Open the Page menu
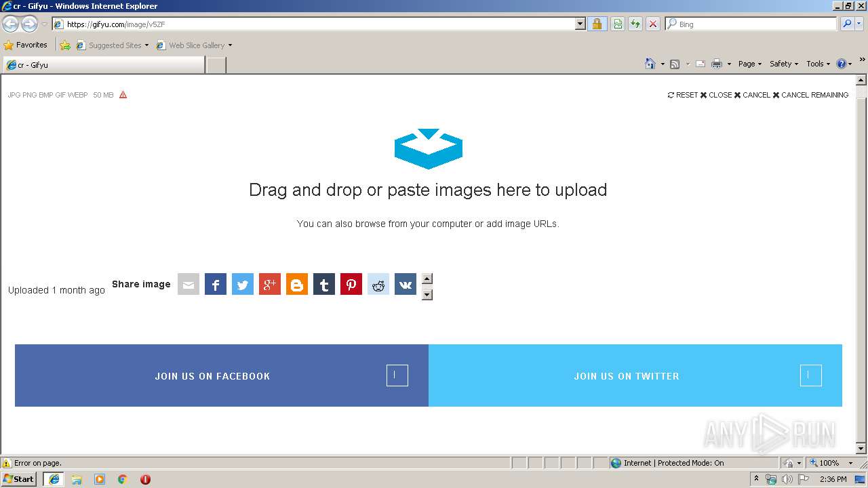The image size is (868, 488). tap(750, 64)
